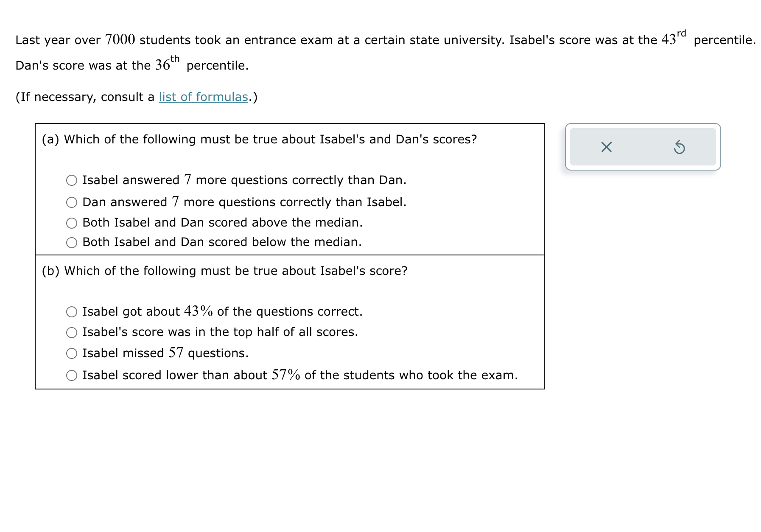The height and width of the screenshot is (532, 761).
Task: Select 'Isabel answered 7 more questions correctly' option
Action: pos(72,181)
